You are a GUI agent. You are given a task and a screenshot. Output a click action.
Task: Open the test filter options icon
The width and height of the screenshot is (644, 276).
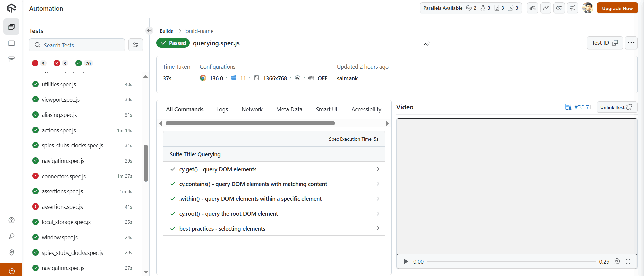[x=136, y=45]
